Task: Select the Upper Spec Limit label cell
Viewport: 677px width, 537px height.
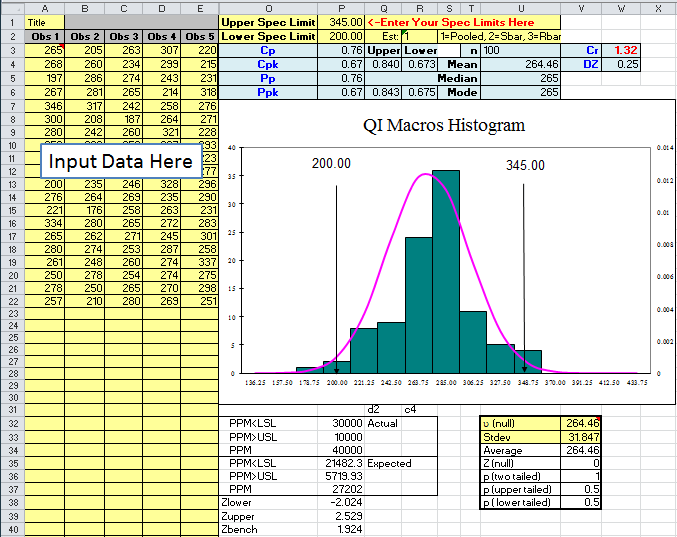Action: [x=268, y=22]
